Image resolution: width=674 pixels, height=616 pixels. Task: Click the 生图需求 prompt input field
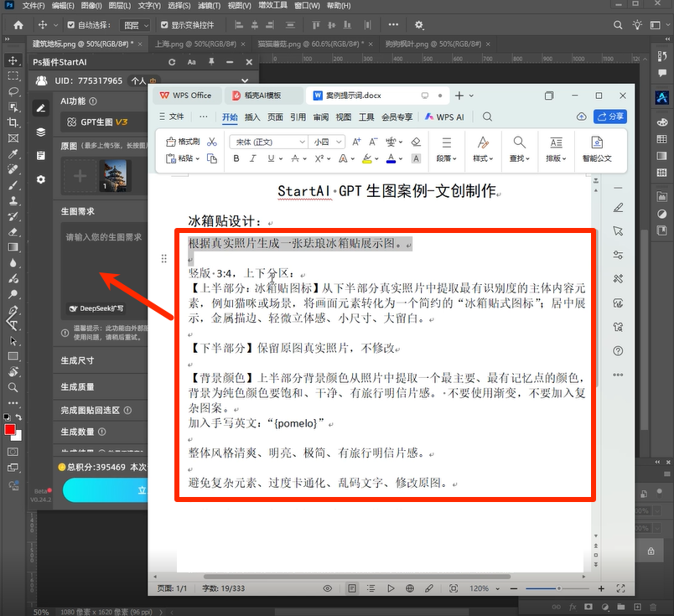(104, 271)
